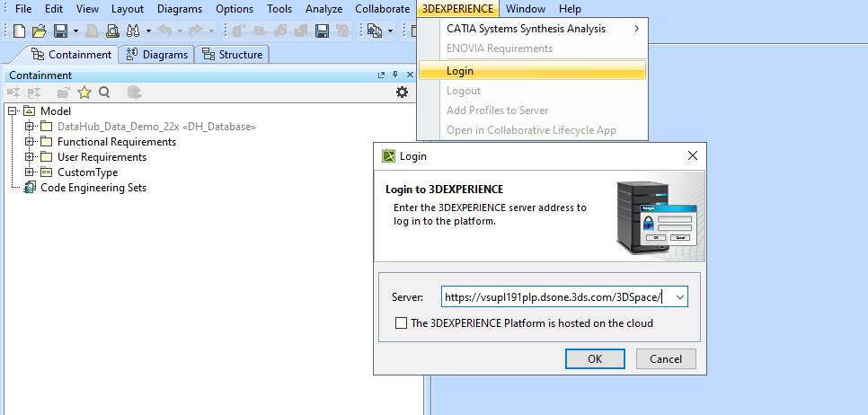This screenshot has height=415, width=868.
Task: Open the Options menu
Action: coord(235,9)
